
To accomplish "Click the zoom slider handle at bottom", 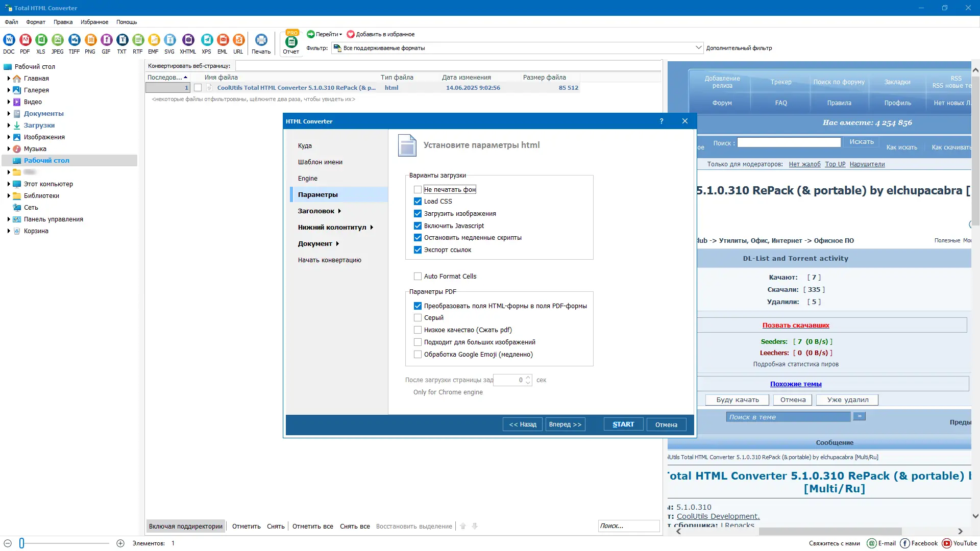I will (21, 543).
